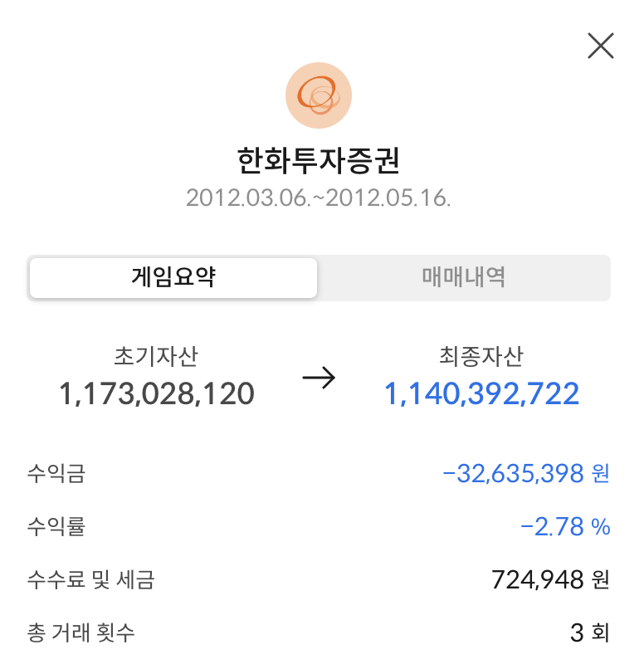
Task: Click the arrow between asset values
Action: coord(319,378)
